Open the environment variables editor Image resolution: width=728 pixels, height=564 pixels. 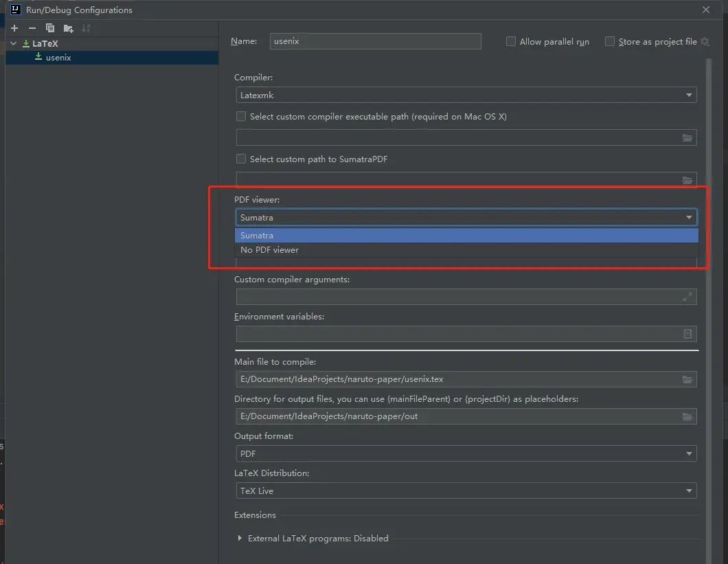pyautogui.click(x=687, y=334)
